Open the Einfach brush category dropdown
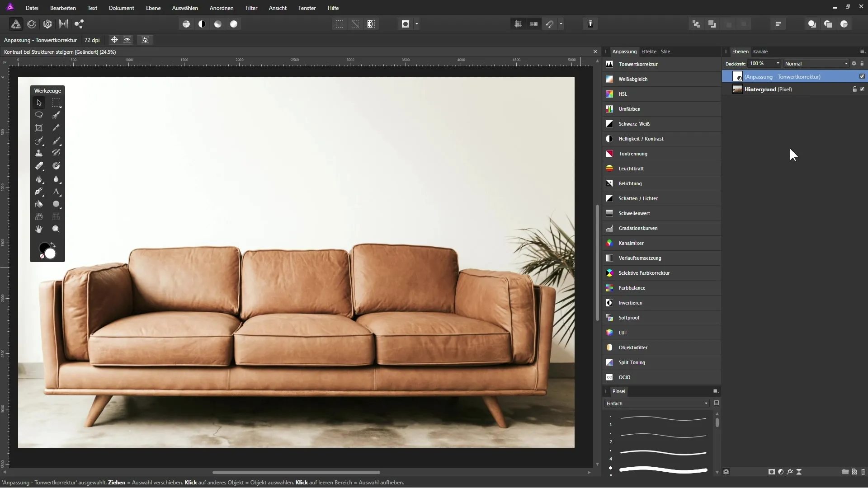Image resolution: width=868 pixels, height=488 pixels. 657,404
